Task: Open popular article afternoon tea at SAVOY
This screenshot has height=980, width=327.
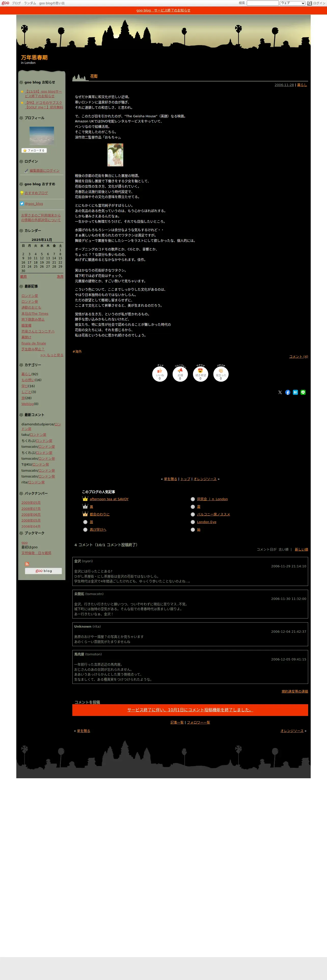Action: 109,499
